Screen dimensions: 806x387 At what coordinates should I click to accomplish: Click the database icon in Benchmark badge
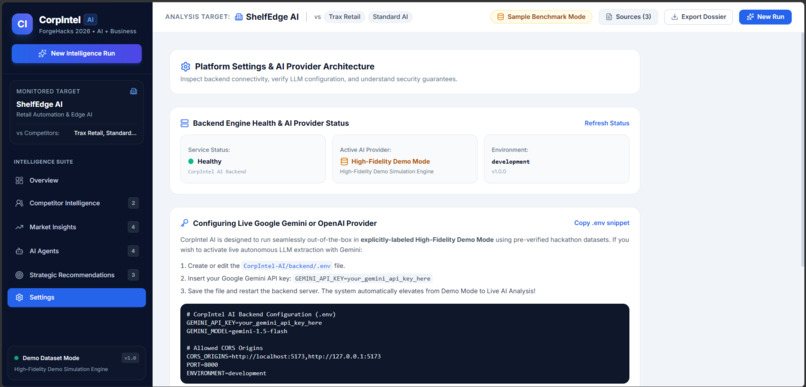pyautogui.click(x=501, y=17)
